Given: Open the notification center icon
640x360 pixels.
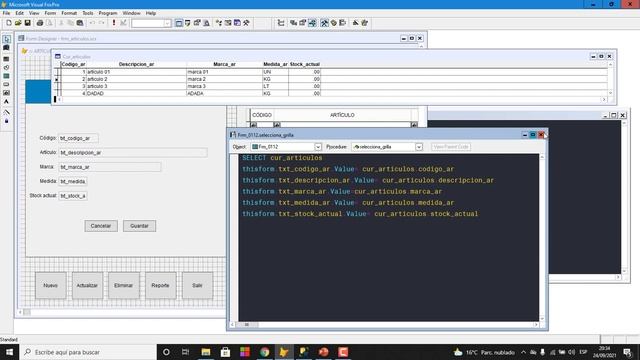Looking at the screenshot, I should click(x=628, y=352).
